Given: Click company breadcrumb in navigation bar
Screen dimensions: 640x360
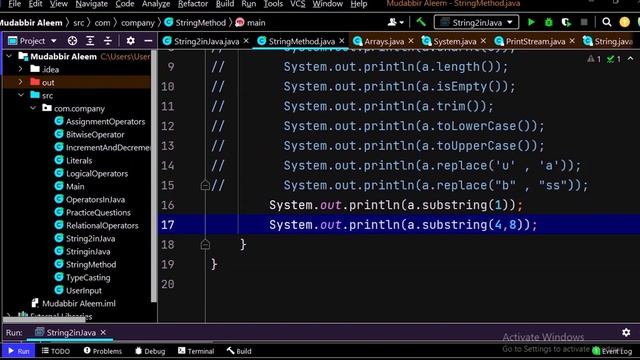Looking at the screenshot, I should [x=138, y=22].
